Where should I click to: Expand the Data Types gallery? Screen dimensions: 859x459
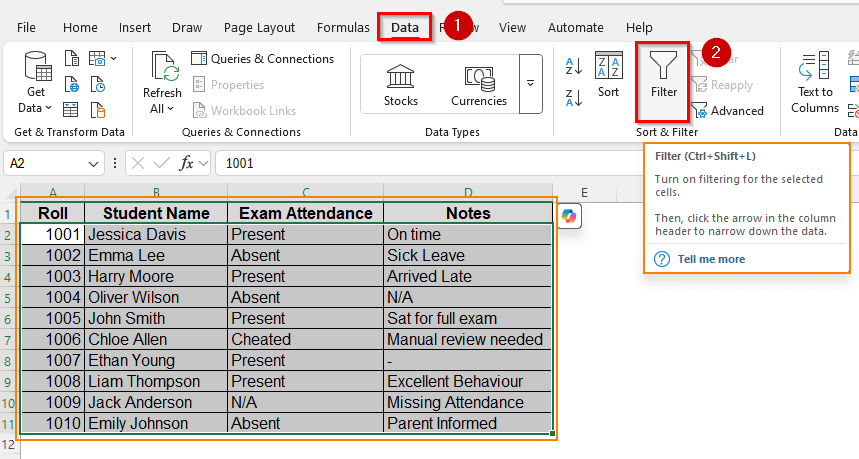(530, 84)
